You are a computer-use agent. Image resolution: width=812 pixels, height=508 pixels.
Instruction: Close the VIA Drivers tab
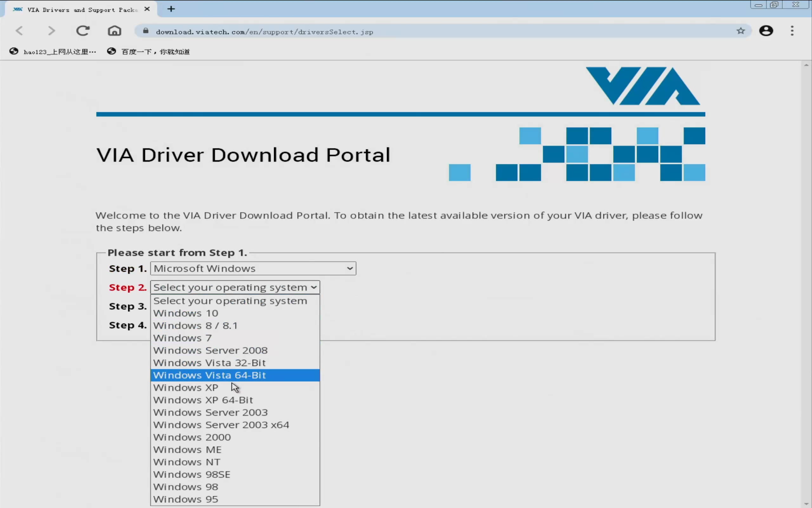(x=147, y=9)
